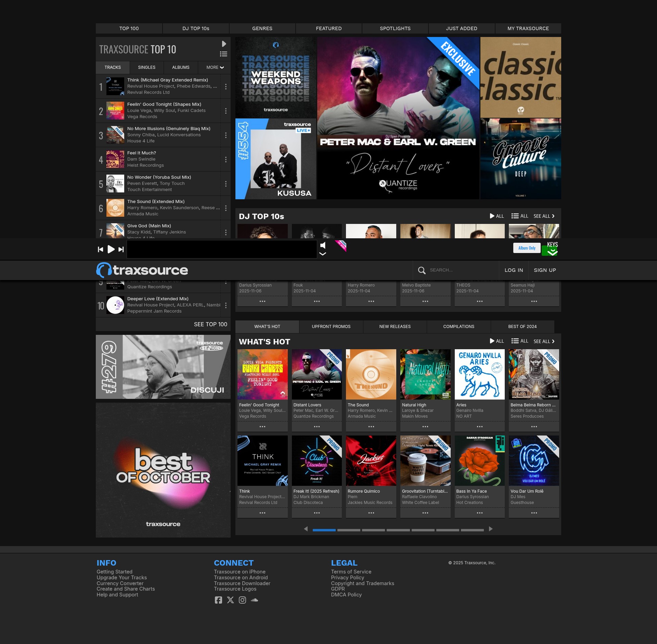Switch to ALBUMS tab in Top 10

181,67
